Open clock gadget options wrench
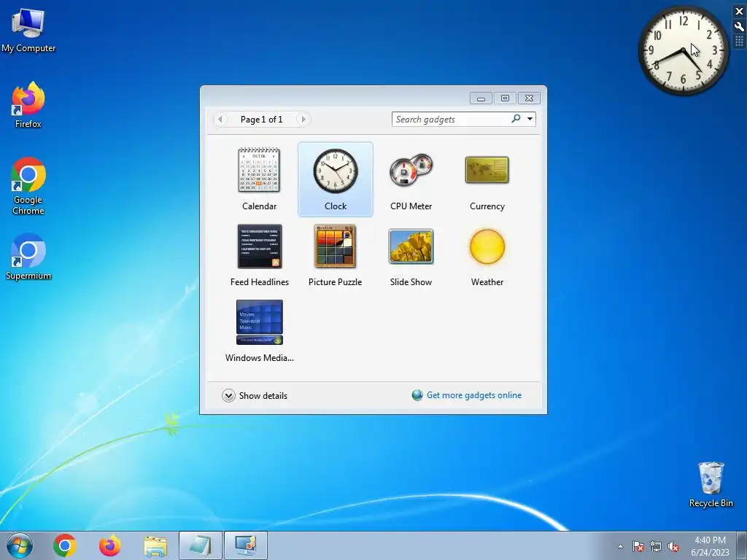The width and height of the screenshot is (747, 560). coord(740,27)
